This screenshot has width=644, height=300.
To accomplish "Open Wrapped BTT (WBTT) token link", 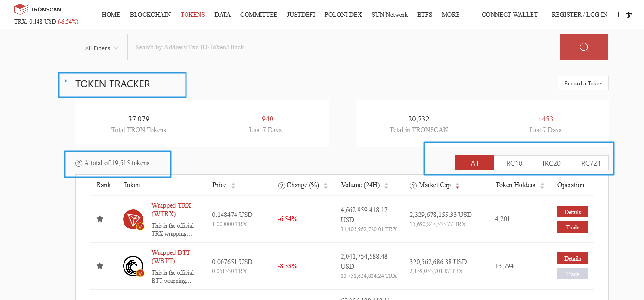I will point(170,257).
